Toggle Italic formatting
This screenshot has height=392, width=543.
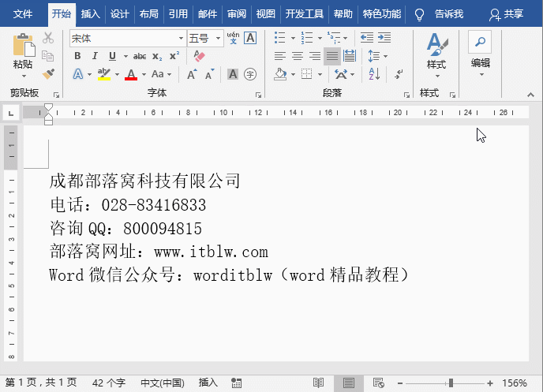95,56
